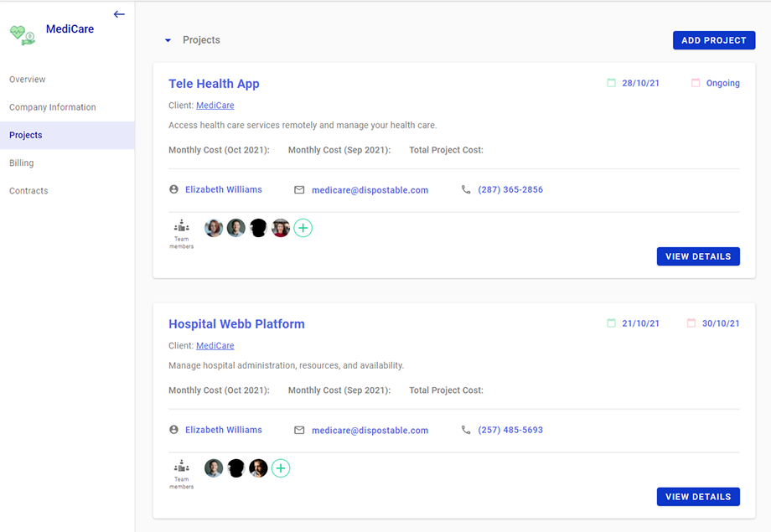
Task: Click the 21/10/21 start date
Action: click(x=641, y=323)
